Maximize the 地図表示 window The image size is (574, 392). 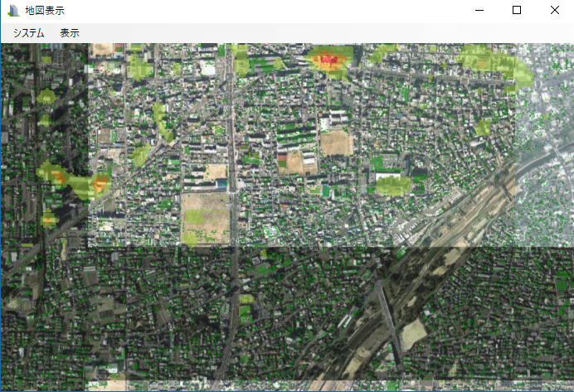point(517,11)
